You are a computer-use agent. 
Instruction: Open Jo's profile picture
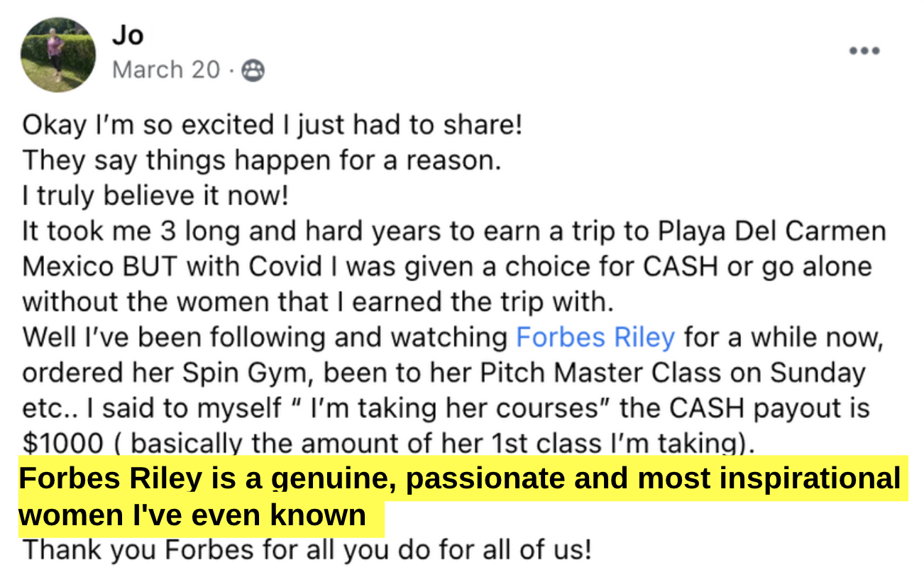57,55
